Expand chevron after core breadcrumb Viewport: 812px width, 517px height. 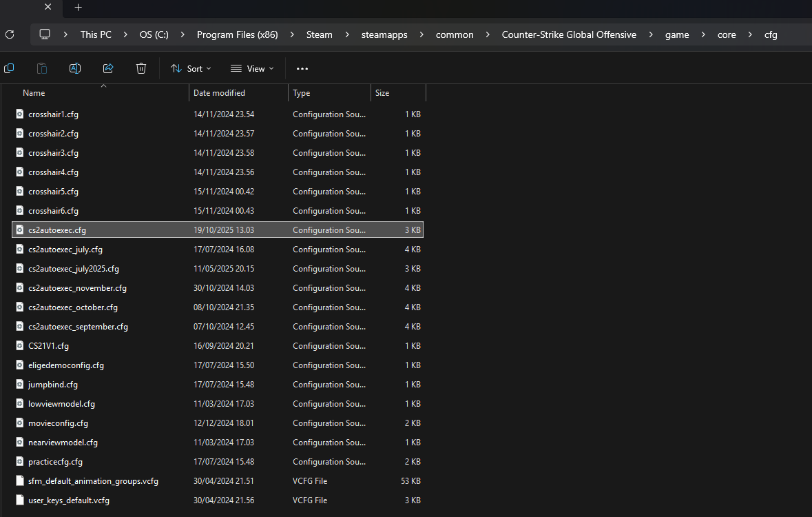750,34
